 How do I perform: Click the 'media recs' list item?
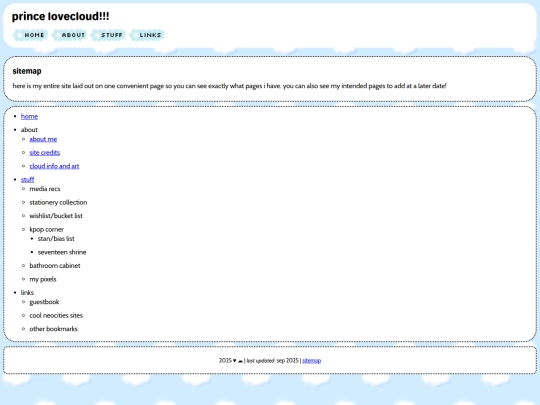coord(45,189)
